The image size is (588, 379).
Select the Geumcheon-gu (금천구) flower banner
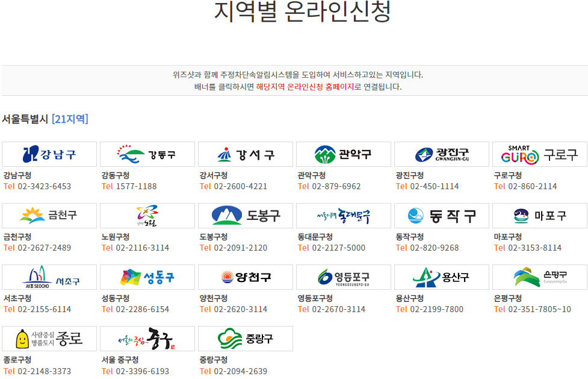pyautogui.click(x=49, y=215)
